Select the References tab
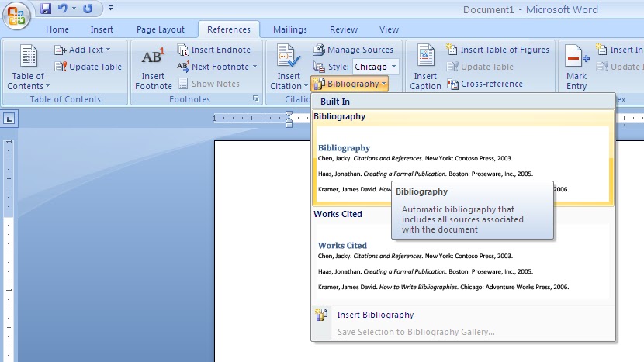644x362 pixels. point(229,29)
